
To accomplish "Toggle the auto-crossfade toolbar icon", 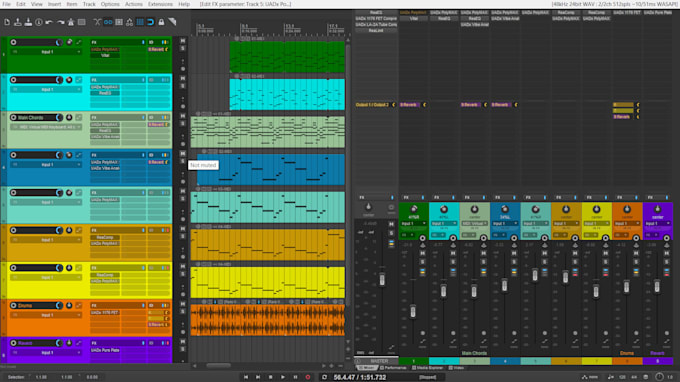I will 97,22.
